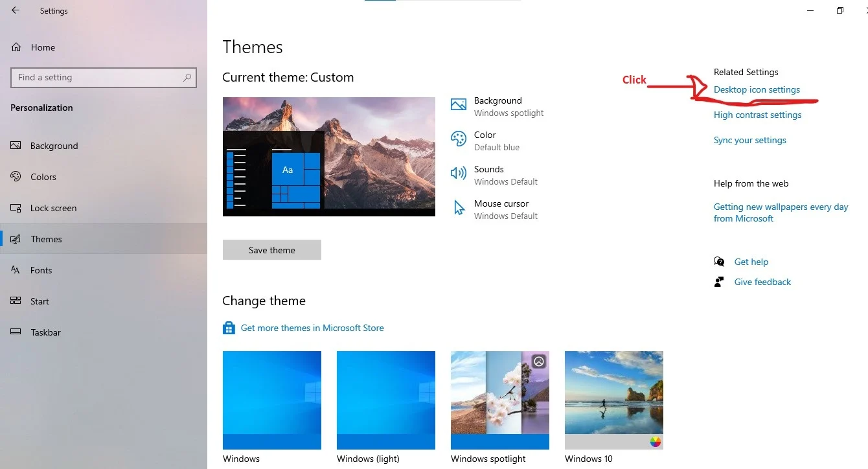Go to Lock screen settings
The width and height of the screenshot is (868, 469).
click(x=104, y=208)
